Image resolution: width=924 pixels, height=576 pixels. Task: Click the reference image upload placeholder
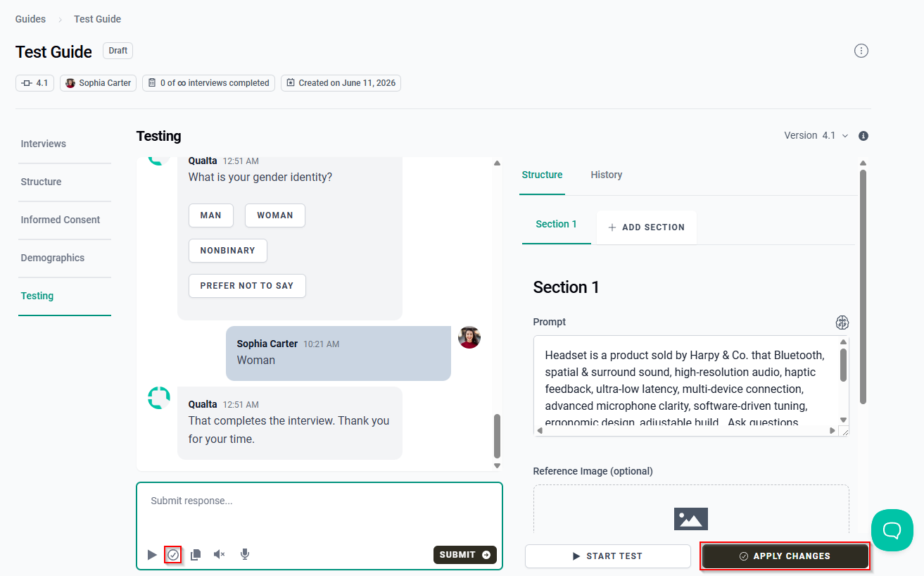pos(691,510)
